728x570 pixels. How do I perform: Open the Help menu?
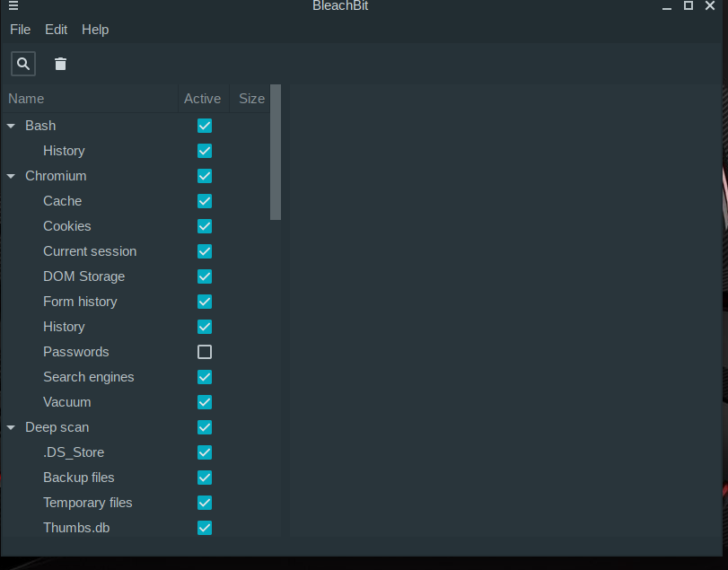tap(95, 30)
